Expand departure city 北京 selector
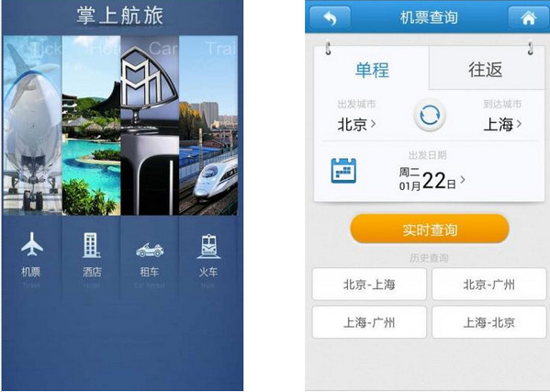This screenshot has width=550, height=392. coord(356,124)
